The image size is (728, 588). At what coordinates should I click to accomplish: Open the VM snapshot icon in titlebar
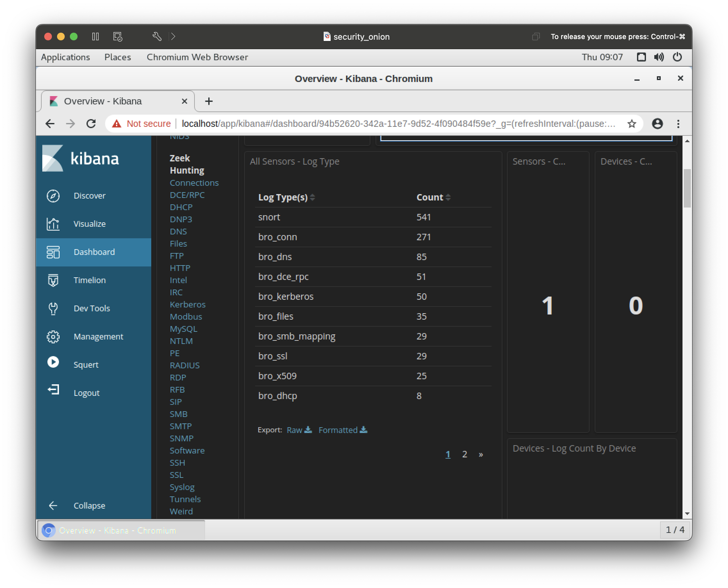(118, 36)
